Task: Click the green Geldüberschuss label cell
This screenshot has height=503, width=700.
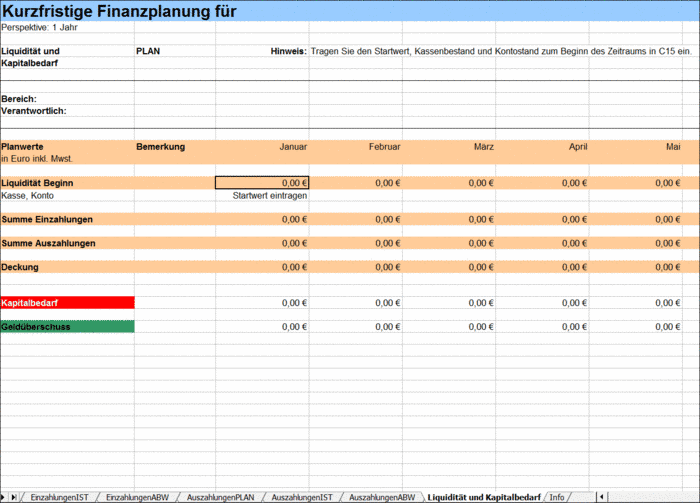Action: click(67, 326)
